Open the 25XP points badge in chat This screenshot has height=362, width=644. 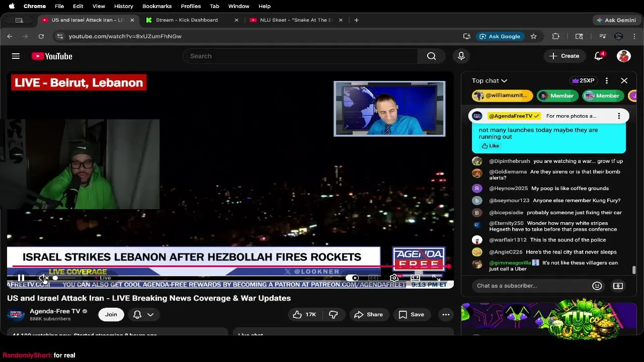pyautogui.click(x=583, y=80)
